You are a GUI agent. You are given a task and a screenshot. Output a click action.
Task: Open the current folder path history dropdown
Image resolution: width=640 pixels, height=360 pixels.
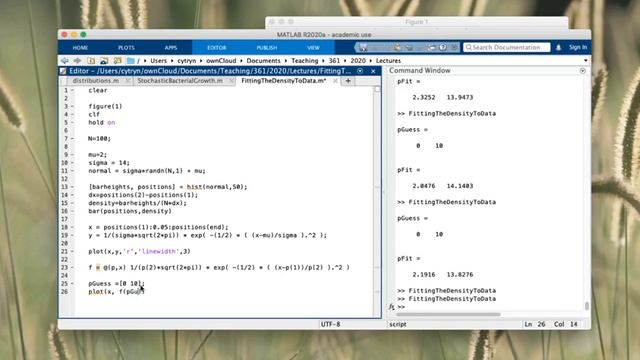pos(586,60)
